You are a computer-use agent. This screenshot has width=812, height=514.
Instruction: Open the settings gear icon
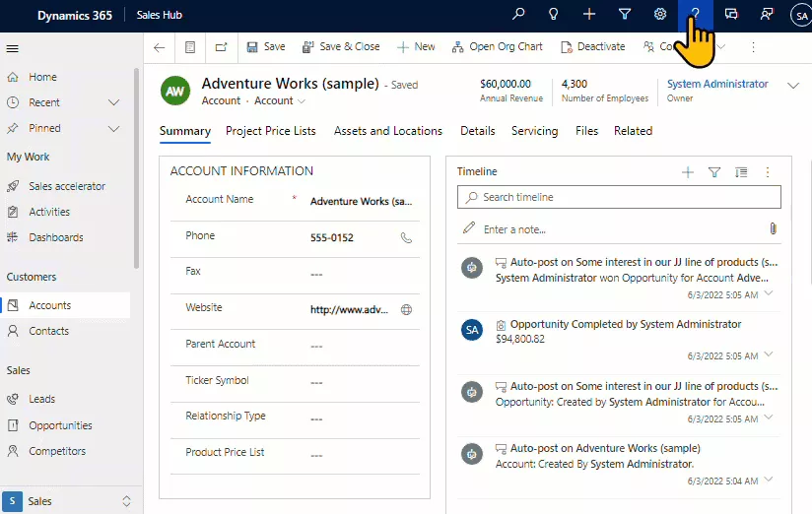click(660, 15)
